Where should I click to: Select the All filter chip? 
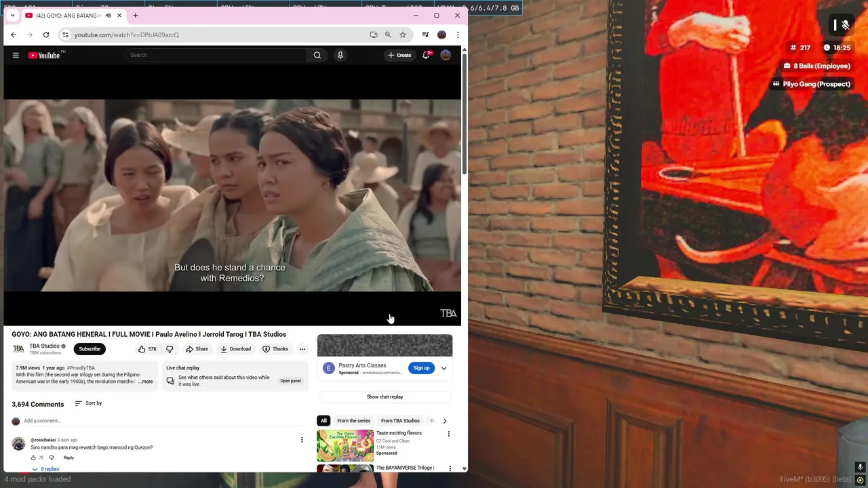[x=323, y=421]
